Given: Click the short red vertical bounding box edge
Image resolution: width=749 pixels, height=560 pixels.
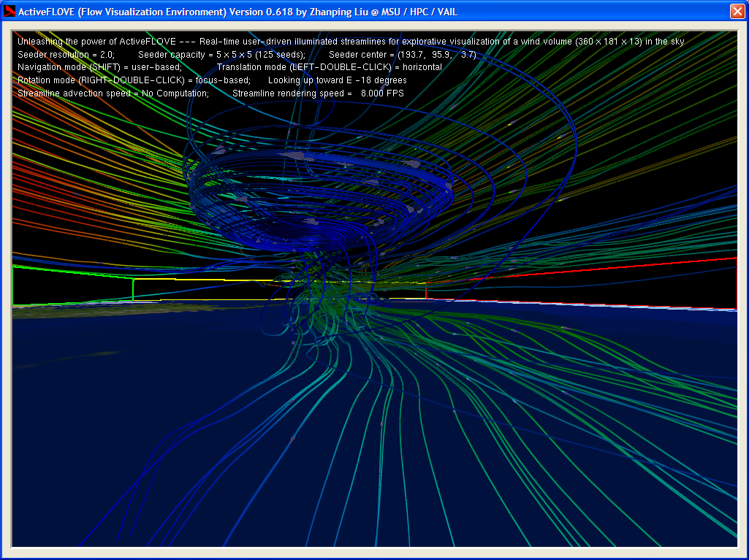Looking at the screenshot, I should (x=426, y=291).
